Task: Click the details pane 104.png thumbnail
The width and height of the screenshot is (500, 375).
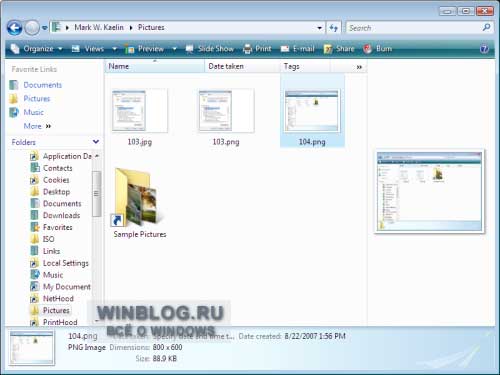Action: (x=32, y=347)
